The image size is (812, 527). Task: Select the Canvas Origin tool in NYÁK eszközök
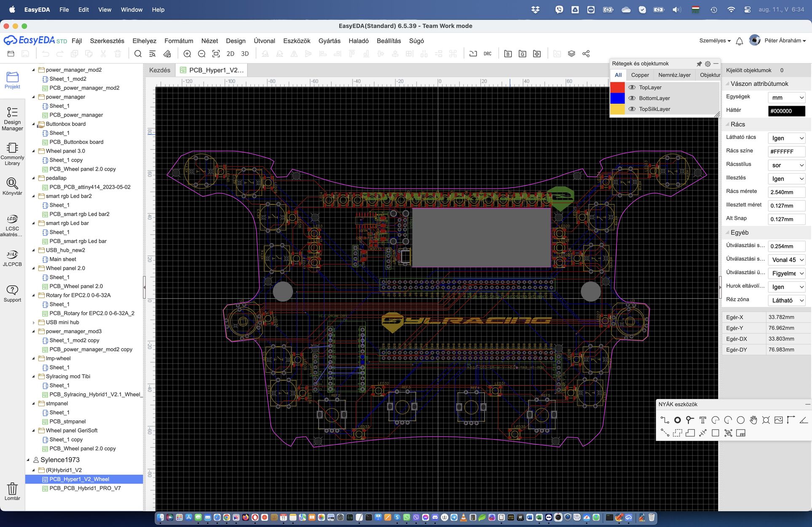point(791,420)
